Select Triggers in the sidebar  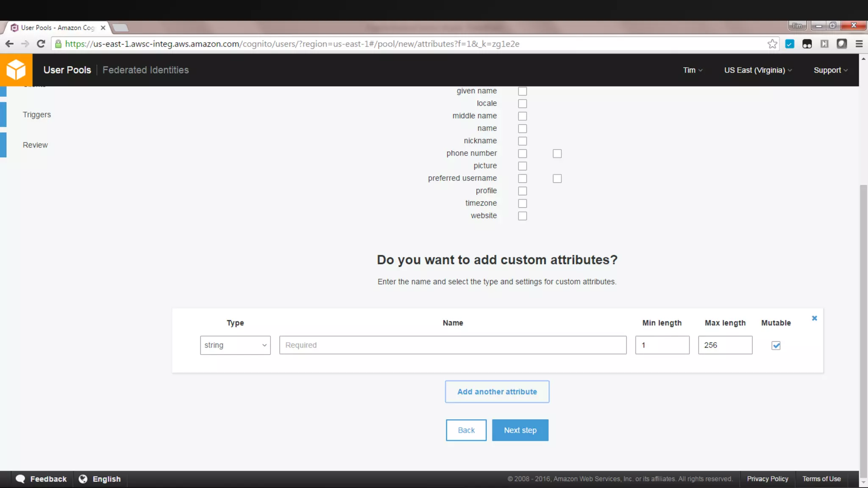point(37,115)
